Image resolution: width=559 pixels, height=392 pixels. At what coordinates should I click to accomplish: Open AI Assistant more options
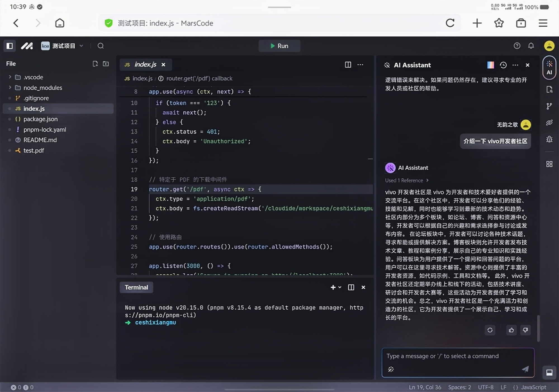point(515,65)
